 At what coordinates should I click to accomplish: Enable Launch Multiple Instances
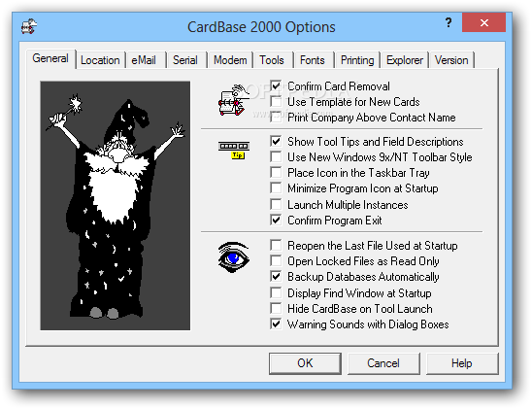276,204
